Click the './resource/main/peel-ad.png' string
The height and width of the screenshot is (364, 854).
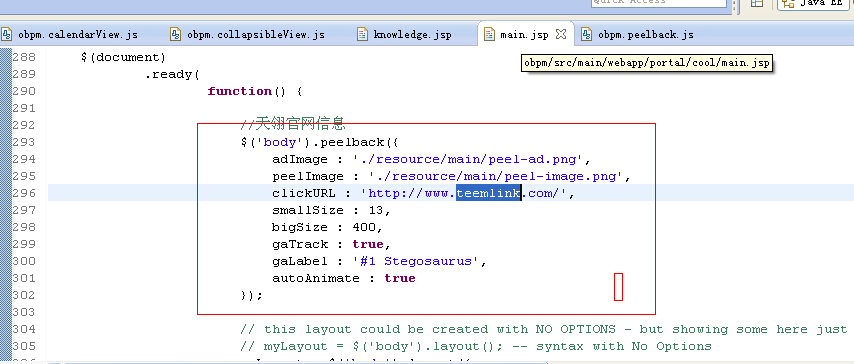[x=468, y=159]
